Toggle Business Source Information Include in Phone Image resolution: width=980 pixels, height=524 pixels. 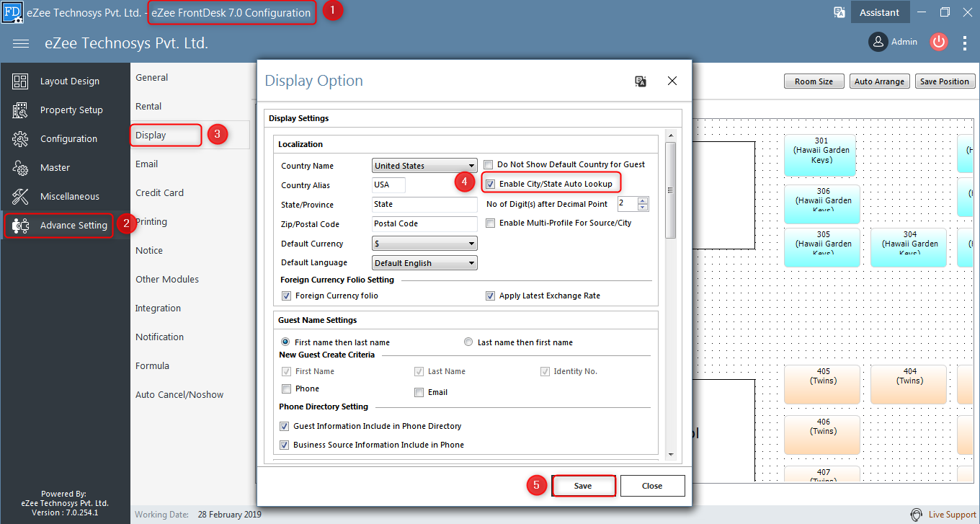pyautogui.click(x=284, y=445)
